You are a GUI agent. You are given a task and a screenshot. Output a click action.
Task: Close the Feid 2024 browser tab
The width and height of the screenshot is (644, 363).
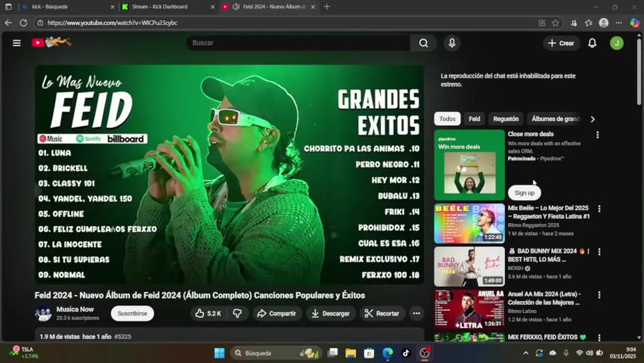click(313, 7)
